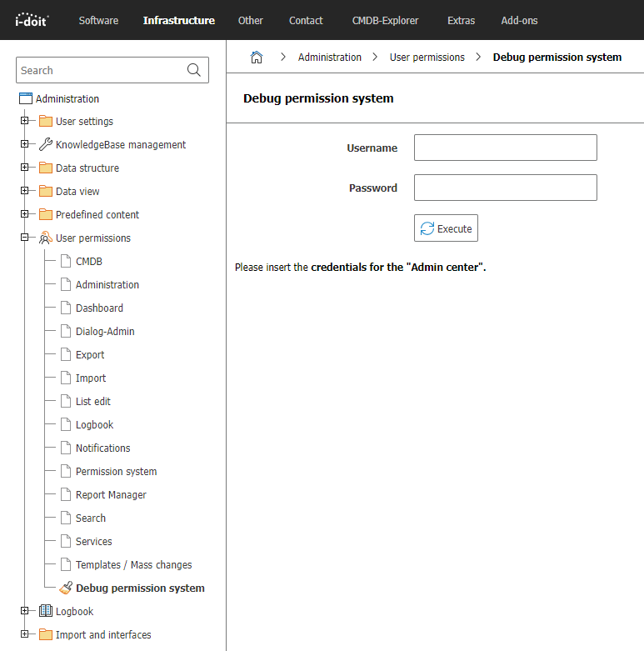Focus the Username input field
The image size is (644, 651).
click(x=506, y=148)
